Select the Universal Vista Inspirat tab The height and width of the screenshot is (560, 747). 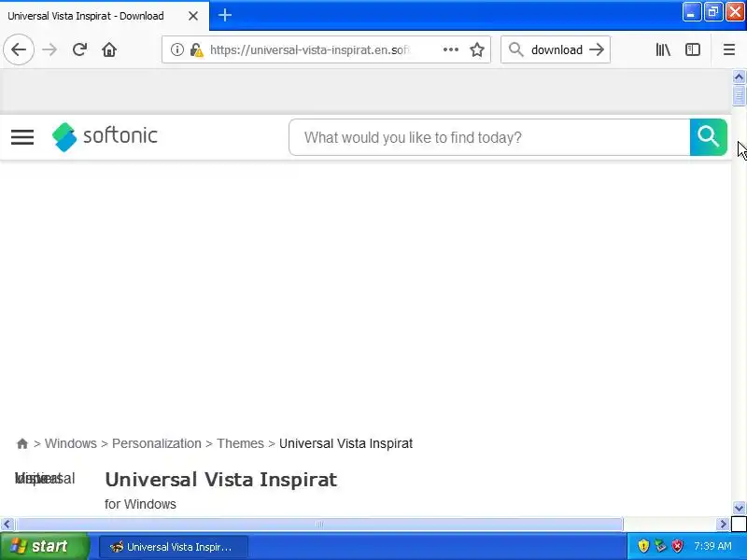click(x=105, y=16)
